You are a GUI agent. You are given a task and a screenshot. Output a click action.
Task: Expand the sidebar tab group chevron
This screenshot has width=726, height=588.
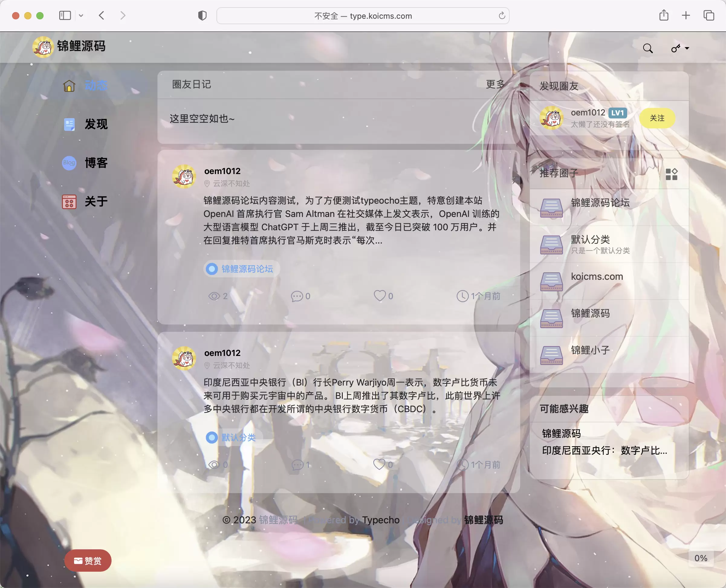pos(81,16)
